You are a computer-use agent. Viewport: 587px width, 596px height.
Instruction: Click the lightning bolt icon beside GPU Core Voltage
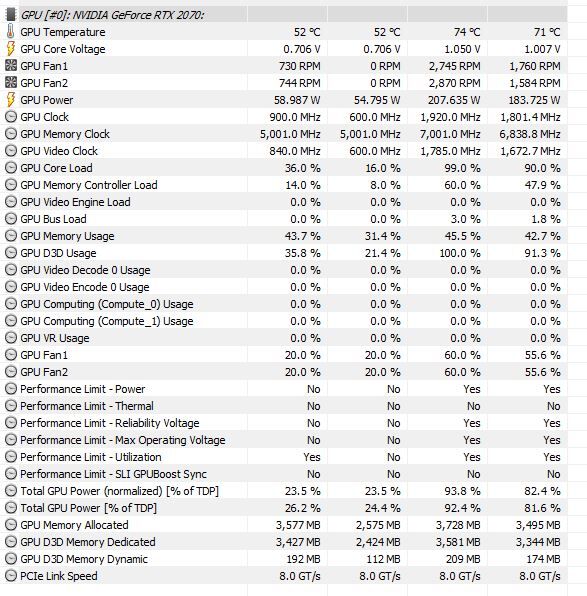[11, 49]
